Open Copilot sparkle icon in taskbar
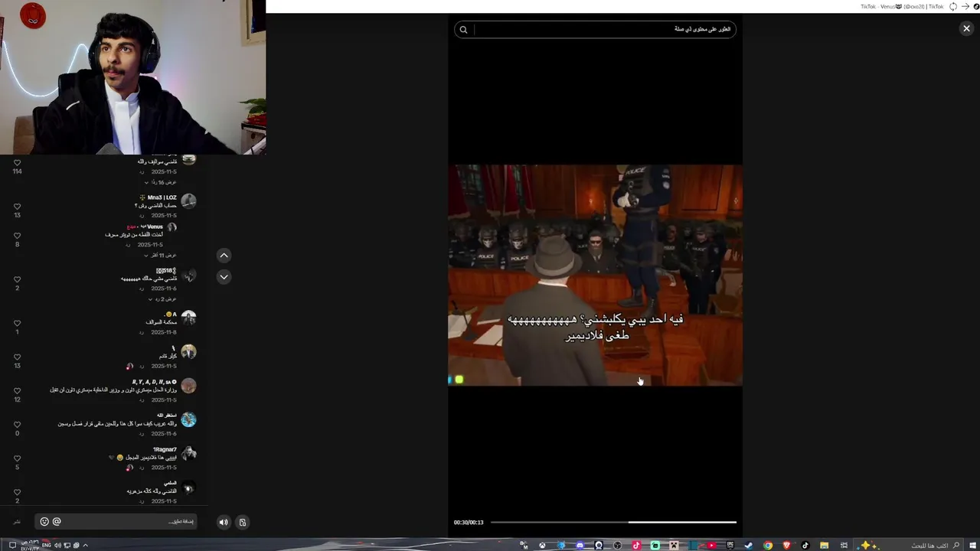This screenshot has width=980, height=551. [866, 545]
